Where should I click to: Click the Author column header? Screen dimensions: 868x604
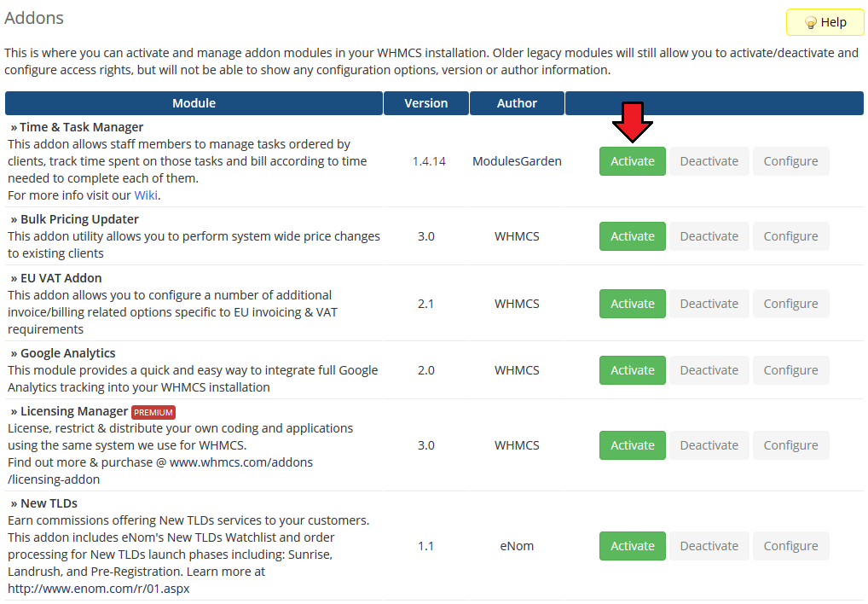(x=517, y=103)
